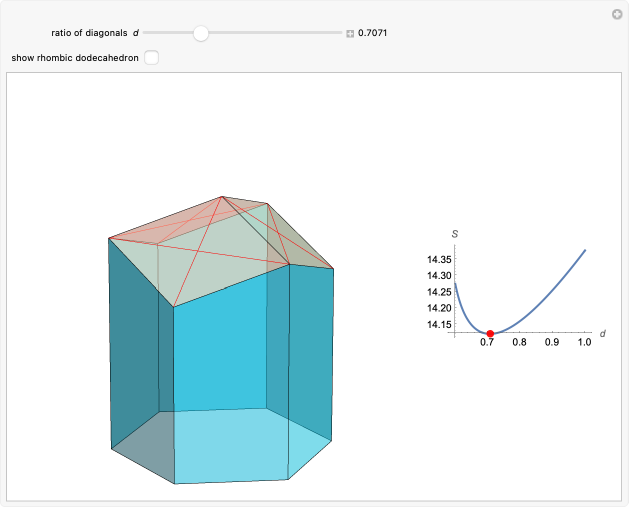Screen dimensions: 629x508
Task: Click the dark teal left face of prism
Action: [133, 340]
